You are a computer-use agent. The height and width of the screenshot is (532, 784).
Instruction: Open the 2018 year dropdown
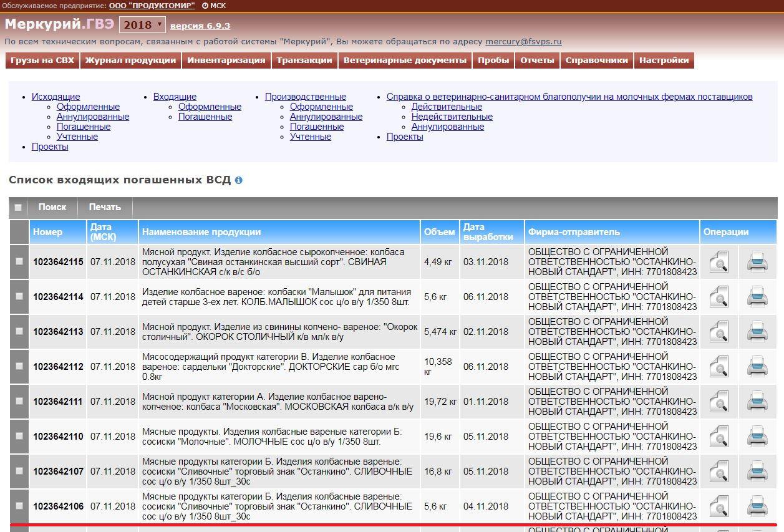pyautogui.click(x=142, y=25)
